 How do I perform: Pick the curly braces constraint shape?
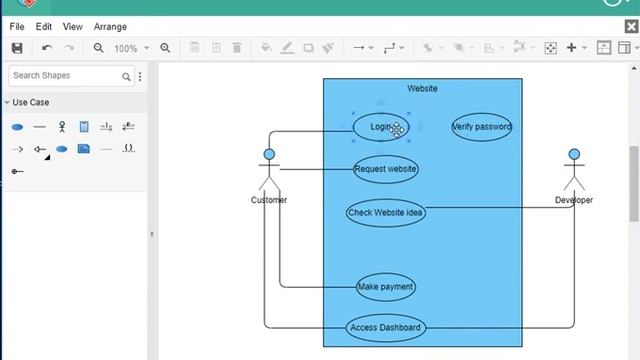point(128,149)
